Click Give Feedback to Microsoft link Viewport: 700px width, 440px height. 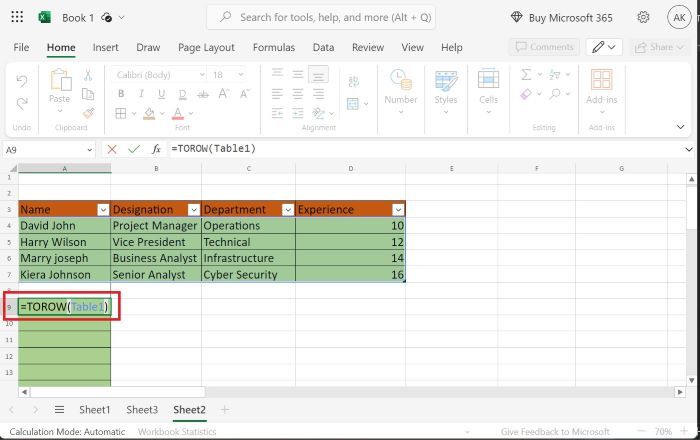click(x=555, y=432)
